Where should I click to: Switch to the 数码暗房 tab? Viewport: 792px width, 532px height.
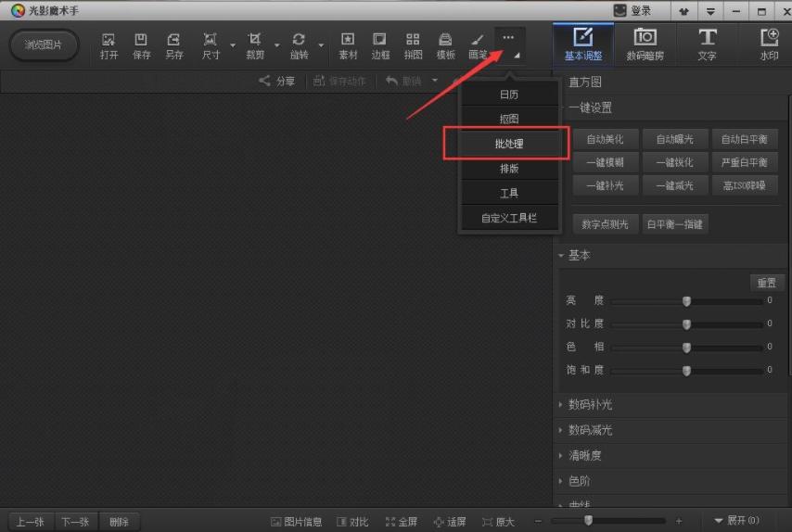tap(645, 44)
